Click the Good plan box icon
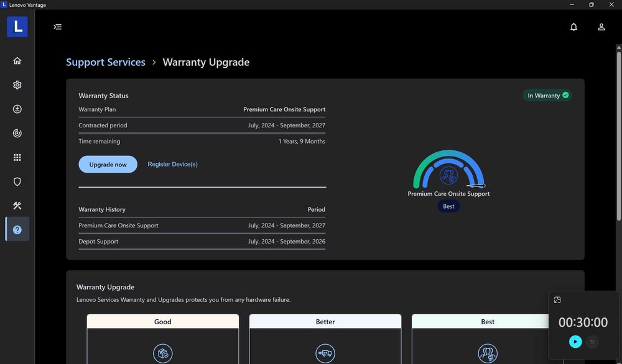Viewport: 622px width, 364px height. pos(162,353)
